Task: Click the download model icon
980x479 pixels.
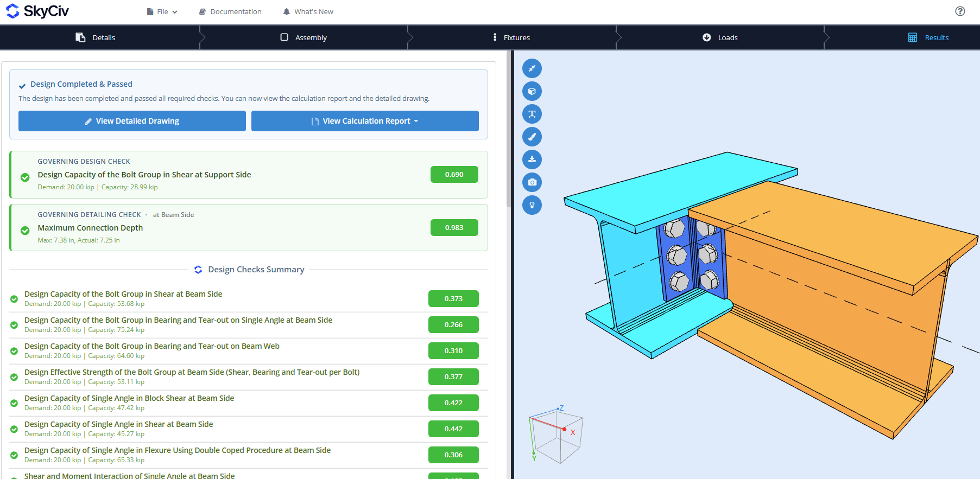Action: coord(532,159)
